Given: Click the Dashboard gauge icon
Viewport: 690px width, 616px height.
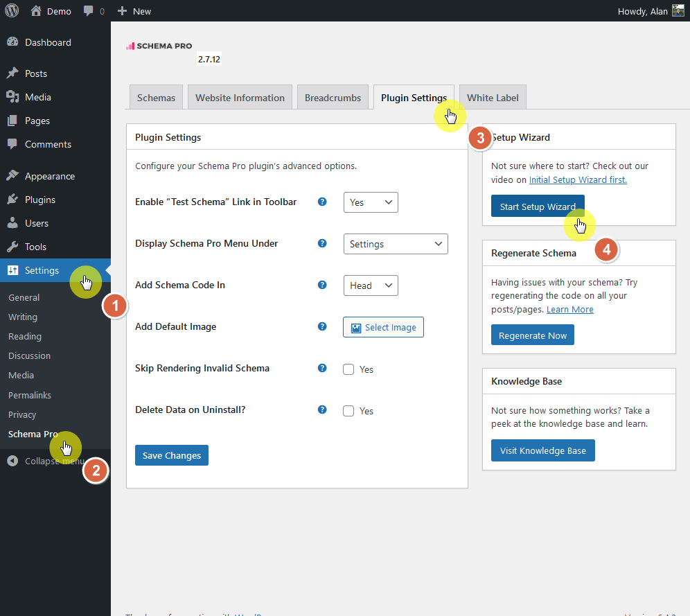Looking at the screenshot, I should (x=12, y=42).
